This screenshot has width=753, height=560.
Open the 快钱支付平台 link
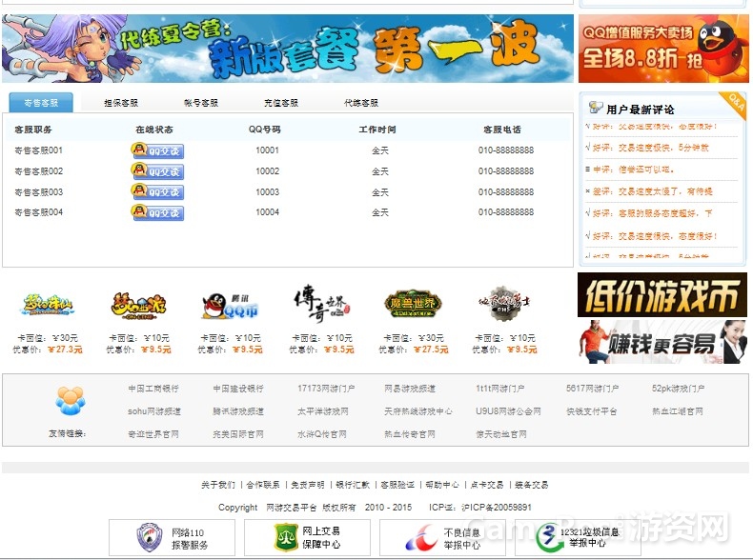(592, 411)
